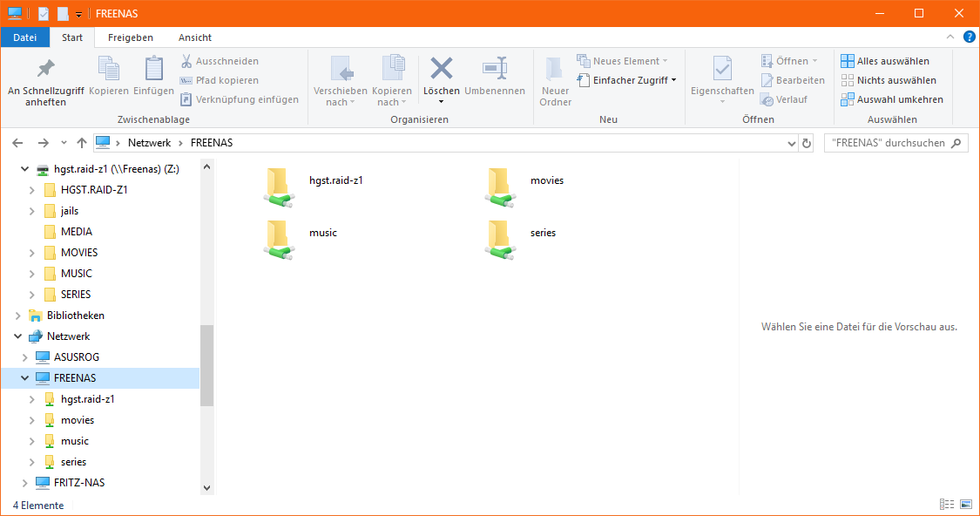Click Verlauf history icon

767,99
